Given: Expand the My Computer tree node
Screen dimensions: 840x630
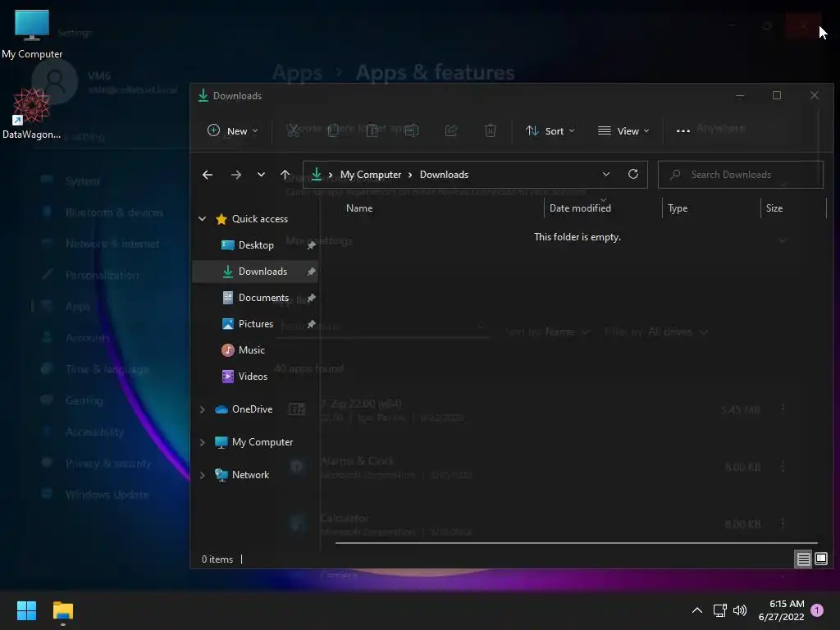Looking at the screenshot, I should pos(202,442).
